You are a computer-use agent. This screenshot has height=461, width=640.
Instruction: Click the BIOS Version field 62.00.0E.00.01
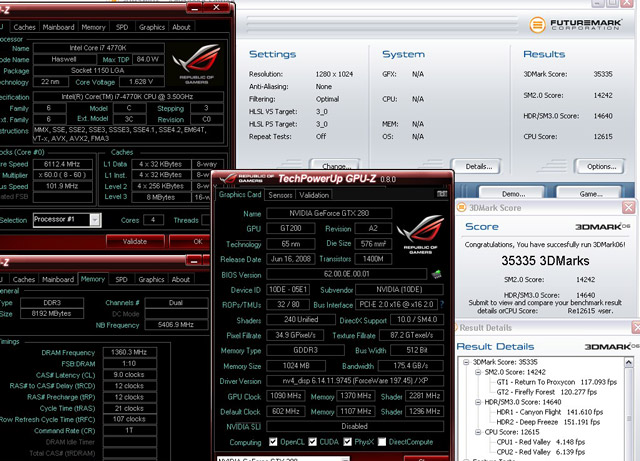tap(347, 274)
